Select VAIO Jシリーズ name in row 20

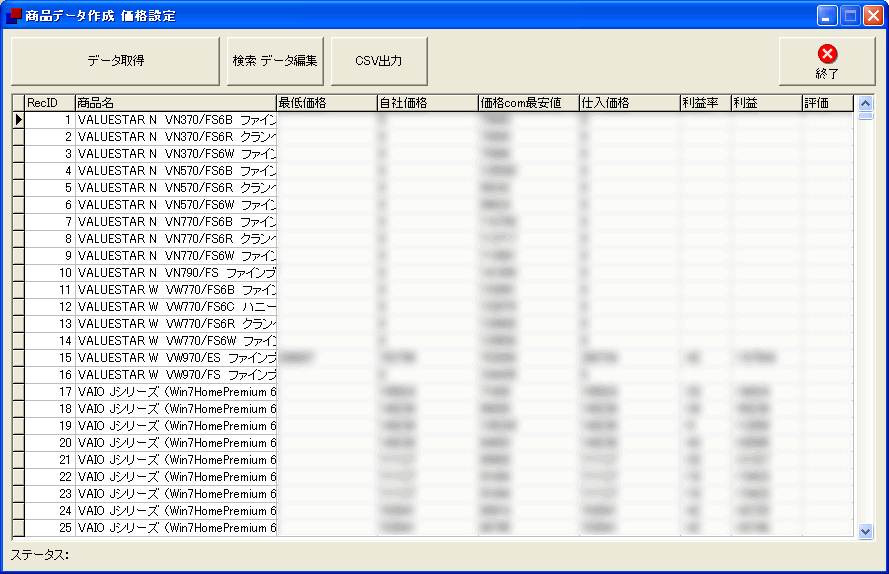point(176,443)
